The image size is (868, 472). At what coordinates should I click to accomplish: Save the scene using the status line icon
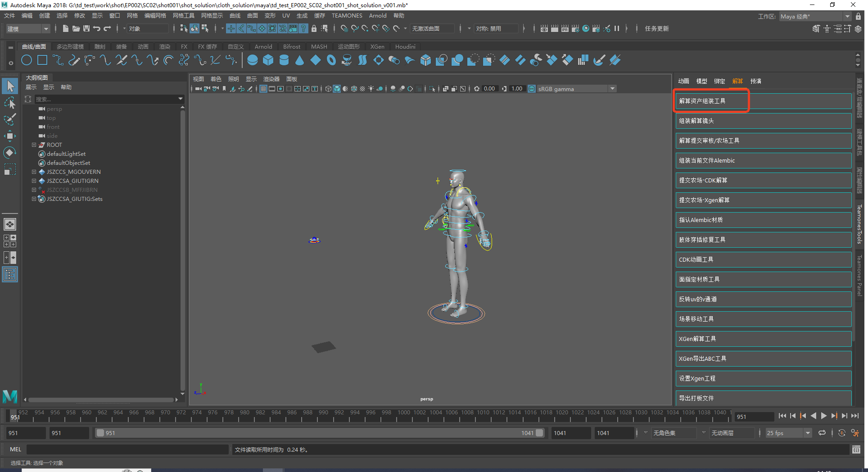[x=86, y=28]
